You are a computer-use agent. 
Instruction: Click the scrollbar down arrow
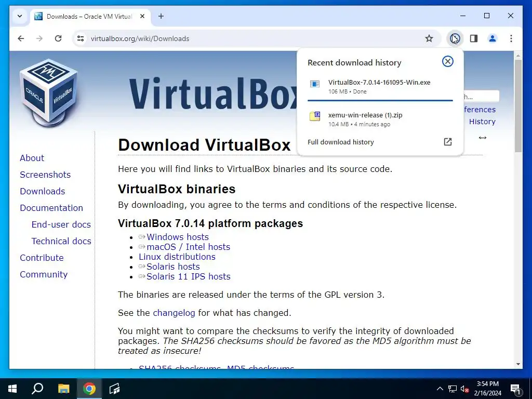(x=518, y=364)
